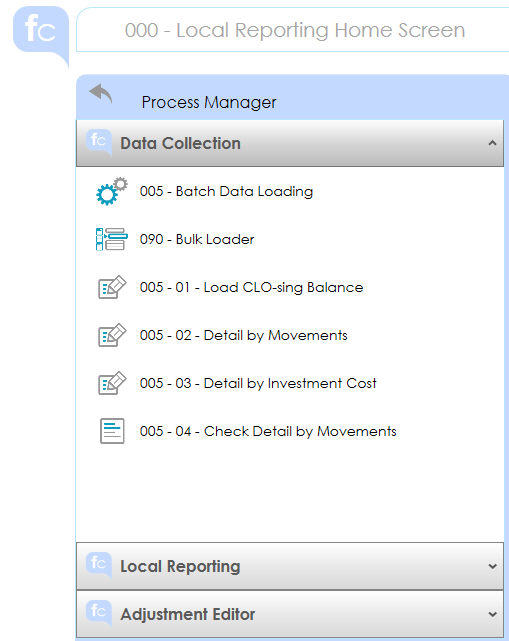Open 005 - Batch Data Loading
The image size is (509, 641).
[x=226, y=191]
